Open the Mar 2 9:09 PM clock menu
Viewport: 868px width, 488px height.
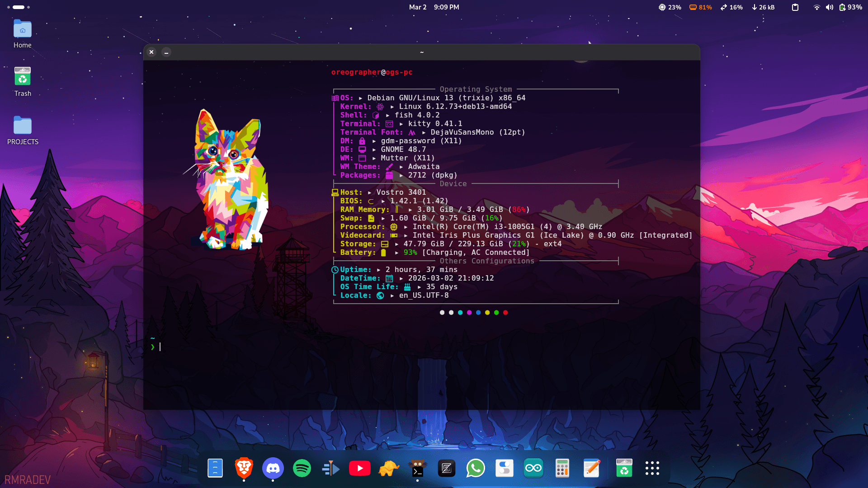point(434,7)
